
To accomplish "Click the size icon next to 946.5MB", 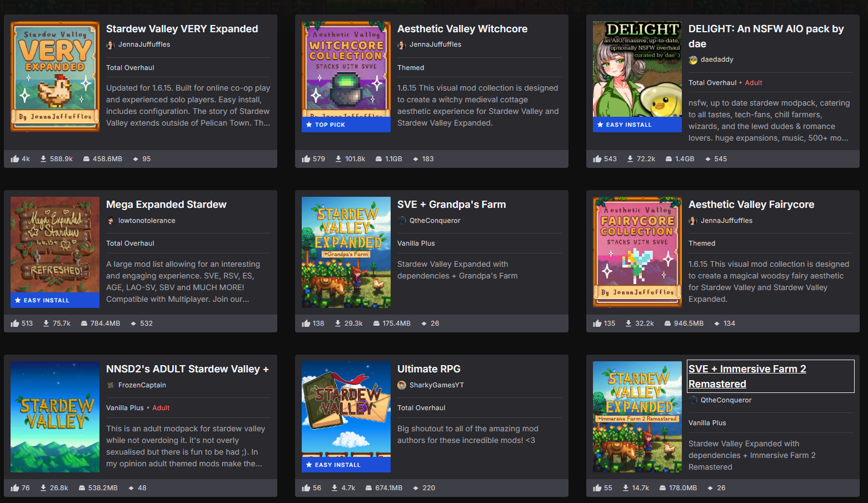I will click(667, 323).
